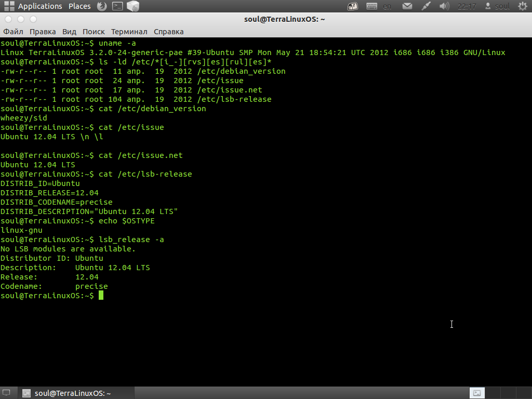Open the Справка menu
Screen dimensions: 532x399
click(x=169, y=32)
